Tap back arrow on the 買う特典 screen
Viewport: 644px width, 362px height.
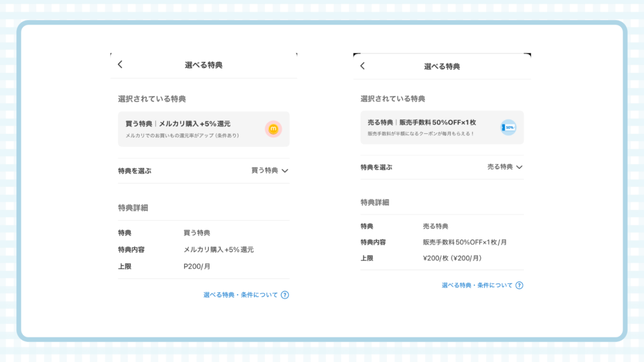pyautogui.click(x=120, y=65)
